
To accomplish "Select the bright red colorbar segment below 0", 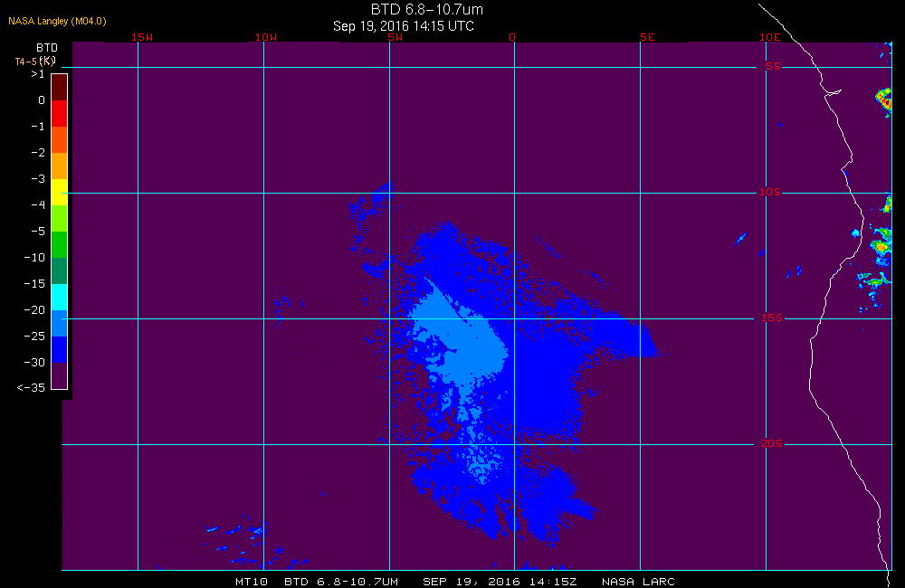I will click(x=60, y=113).
